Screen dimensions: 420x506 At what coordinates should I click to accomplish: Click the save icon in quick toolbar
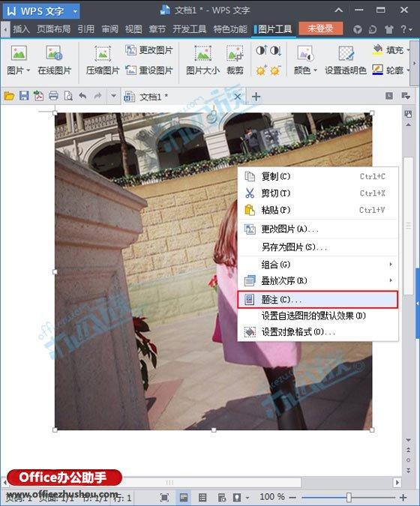click(24, 96)
